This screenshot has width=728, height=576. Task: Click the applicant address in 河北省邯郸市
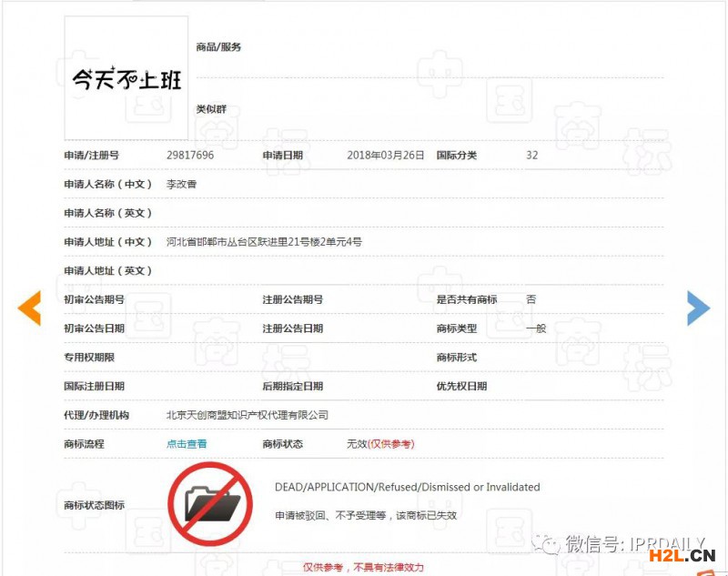[x=264, y=242]
